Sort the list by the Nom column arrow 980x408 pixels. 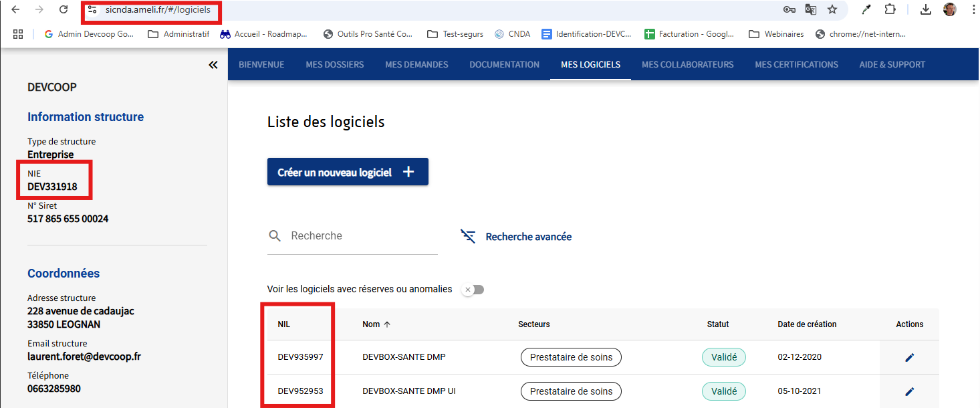[x=386, y=324]
